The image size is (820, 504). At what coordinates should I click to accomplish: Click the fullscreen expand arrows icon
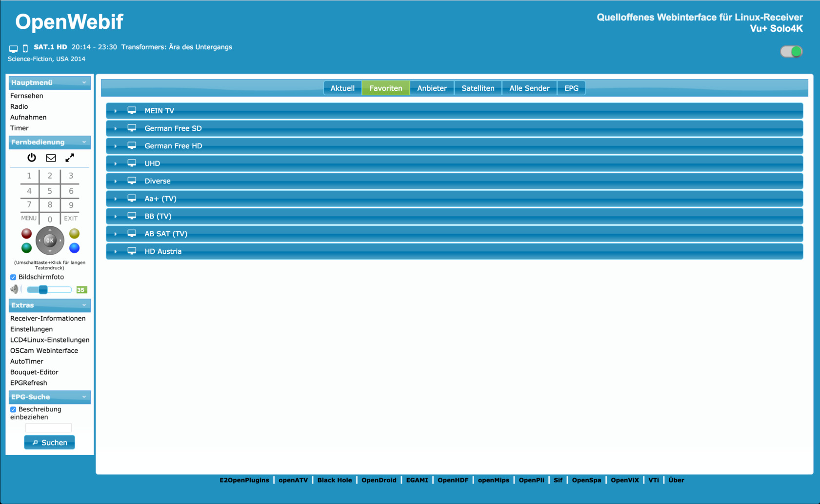[70, 158]
